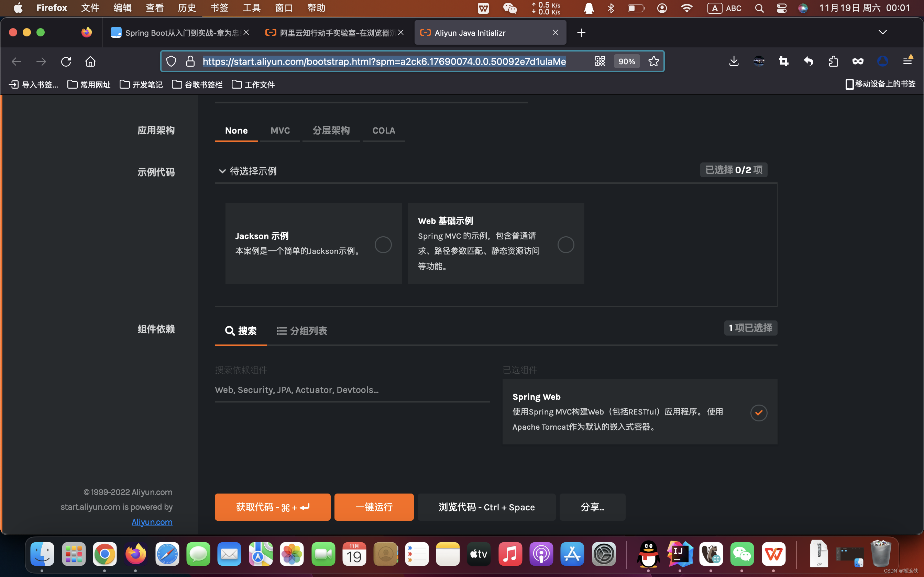924x577 pixels.
Task: Switch to the MVC architecture tab
Action: click(x=280, y=131)
